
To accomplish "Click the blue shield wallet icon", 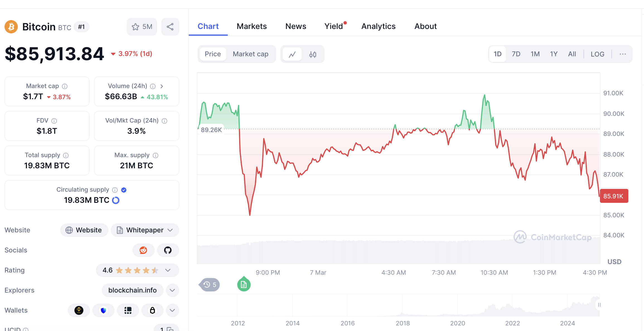I will [x=103, y=310].
